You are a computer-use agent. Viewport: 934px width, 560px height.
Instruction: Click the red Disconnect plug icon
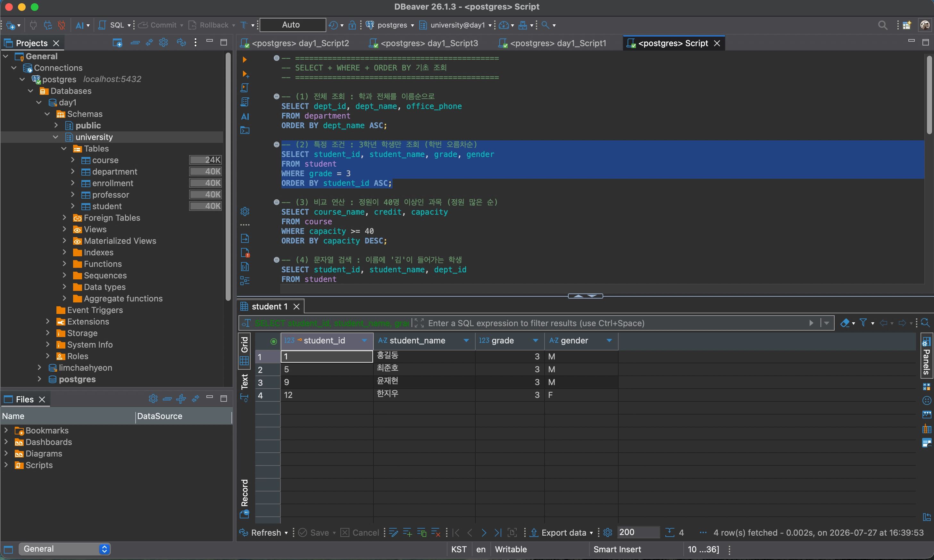pyautogui.click(x=62, y=25)
